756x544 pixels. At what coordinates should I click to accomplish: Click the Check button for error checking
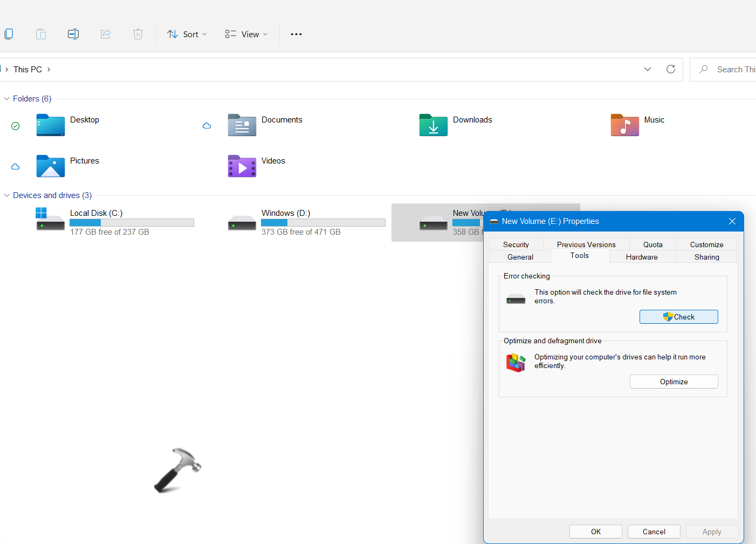[x=678, y=317]
